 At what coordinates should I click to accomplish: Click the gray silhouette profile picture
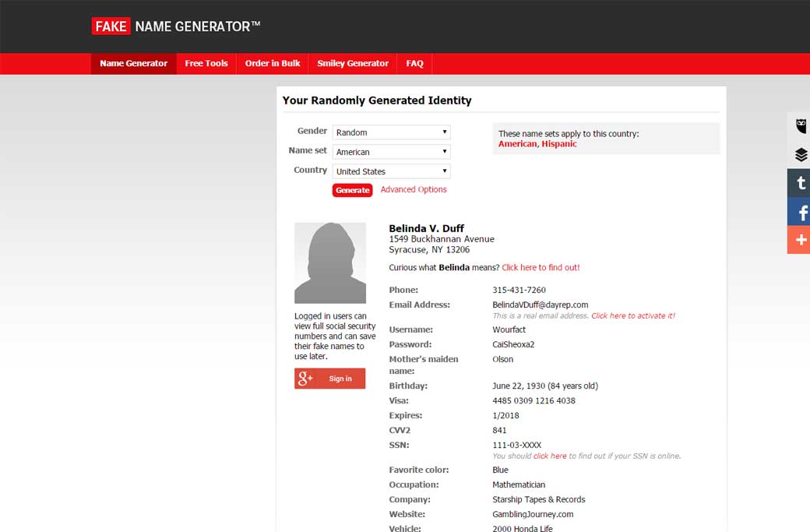point(329,262)
